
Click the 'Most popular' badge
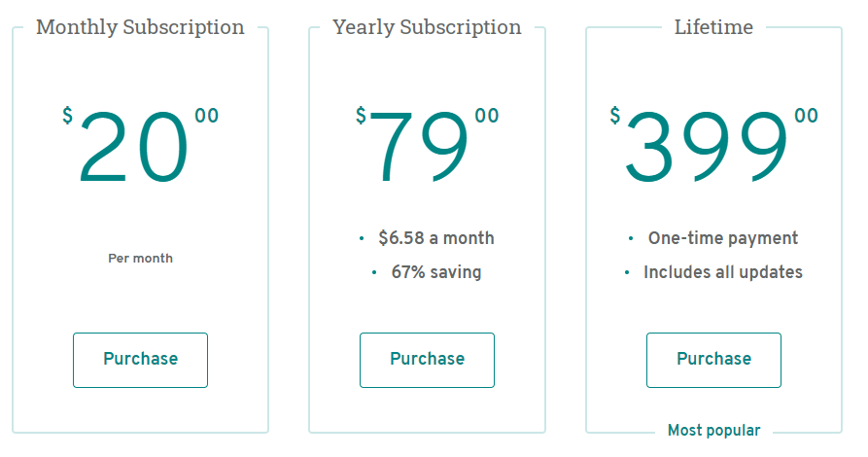(713, 431)
